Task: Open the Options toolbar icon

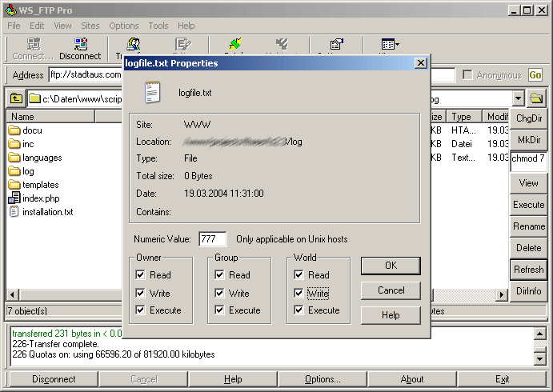Action: point(336,44)
